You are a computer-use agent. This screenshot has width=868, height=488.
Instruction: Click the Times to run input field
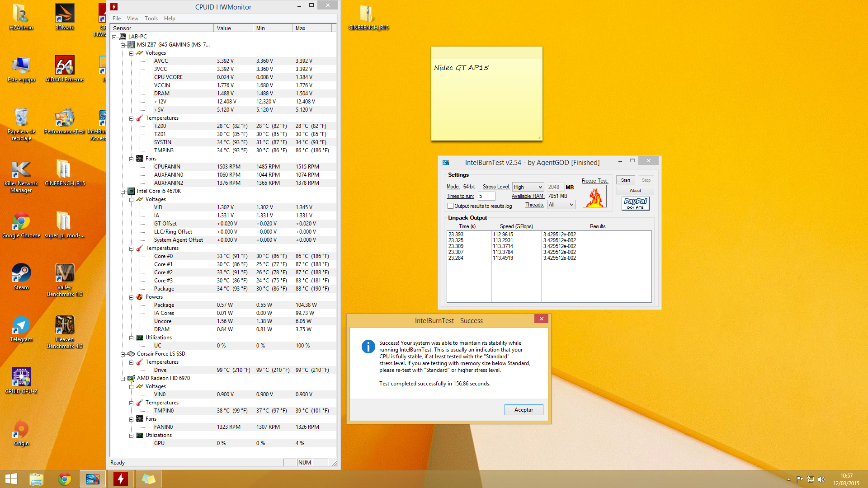pos(486,196)
